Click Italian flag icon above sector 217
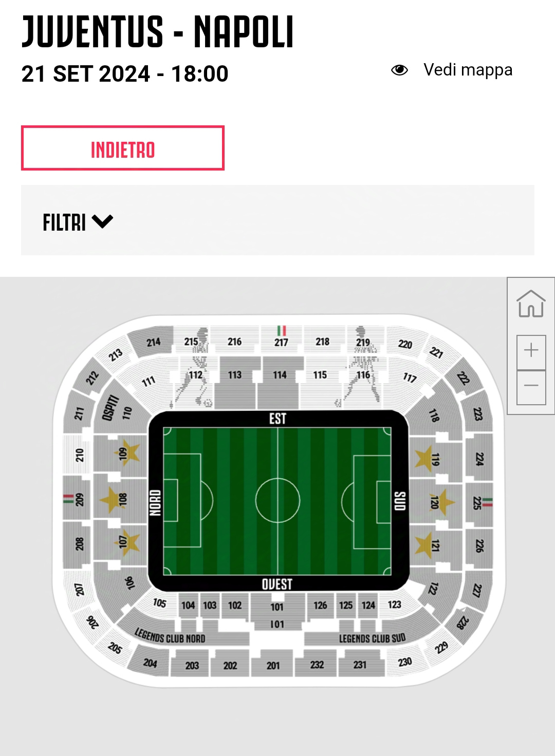 pos(281,331)
